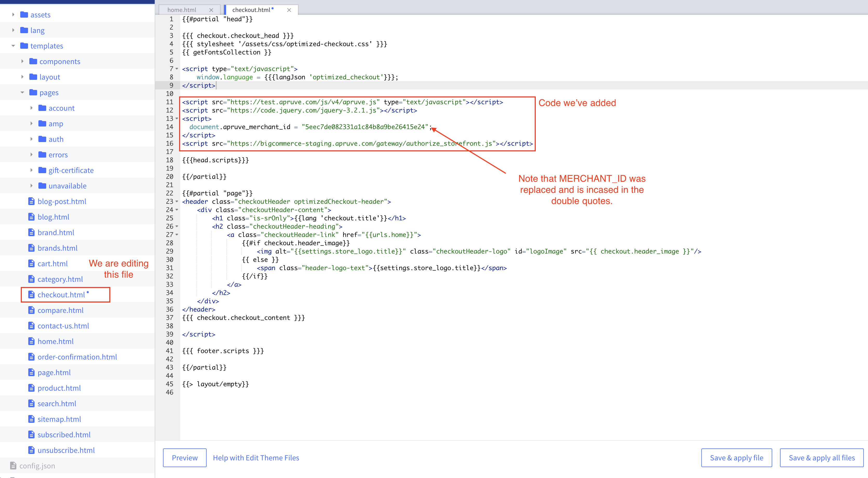
Task: Click the components folder icon
Action: (x=33, y=61)
